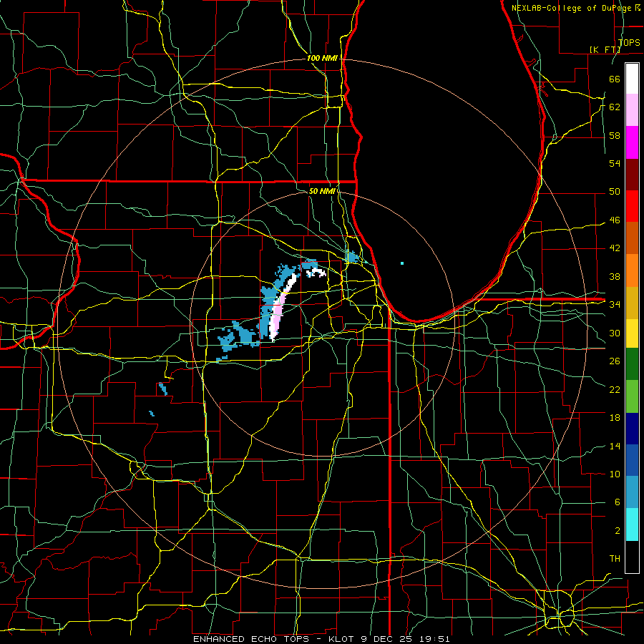Click the legend value '22'
644x644 pixels.
[615, 389]
